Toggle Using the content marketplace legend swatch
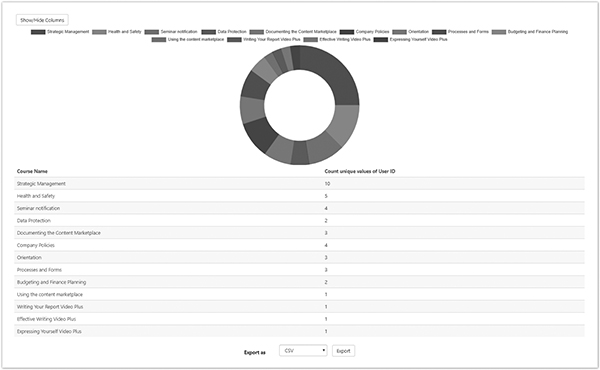Viewport: 600px width, 370px height. pos(159,40)
